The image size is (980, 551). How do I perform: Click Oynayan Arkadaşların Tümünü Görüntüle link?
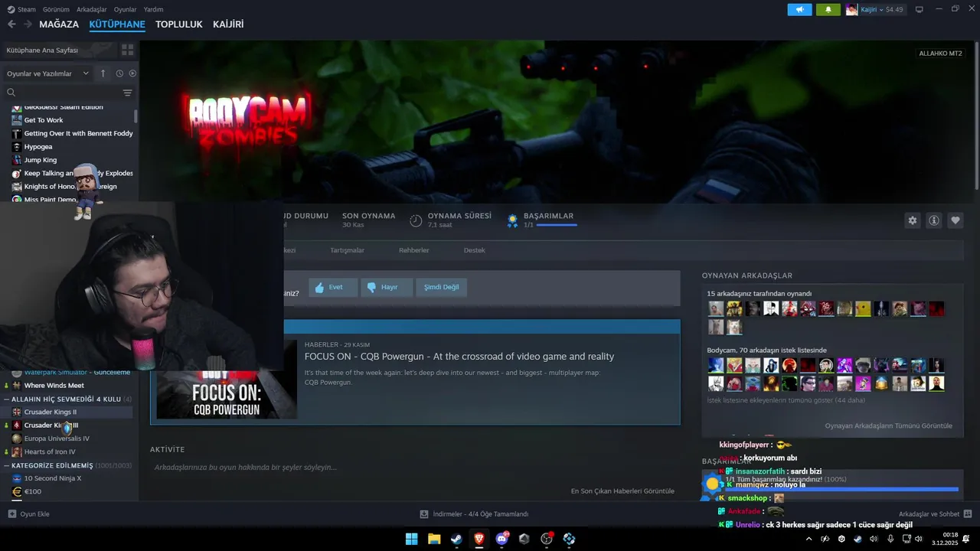[x=889, y=425]
